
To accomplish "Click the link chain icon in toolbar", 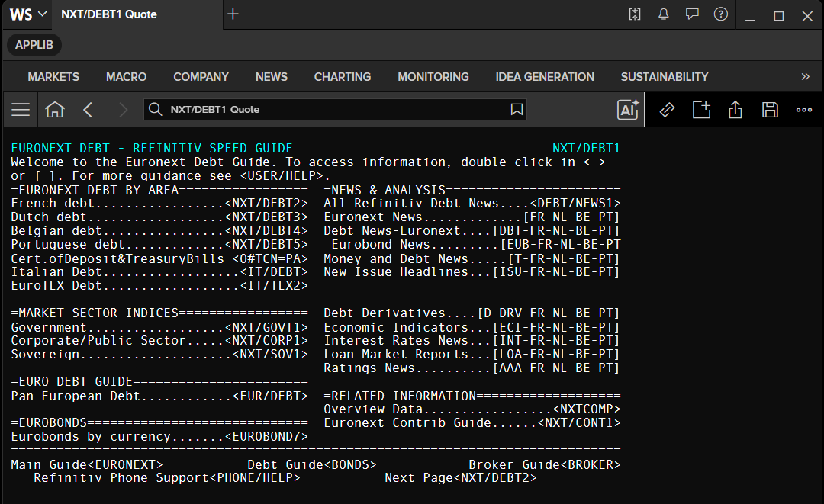I will click(667, 110).
